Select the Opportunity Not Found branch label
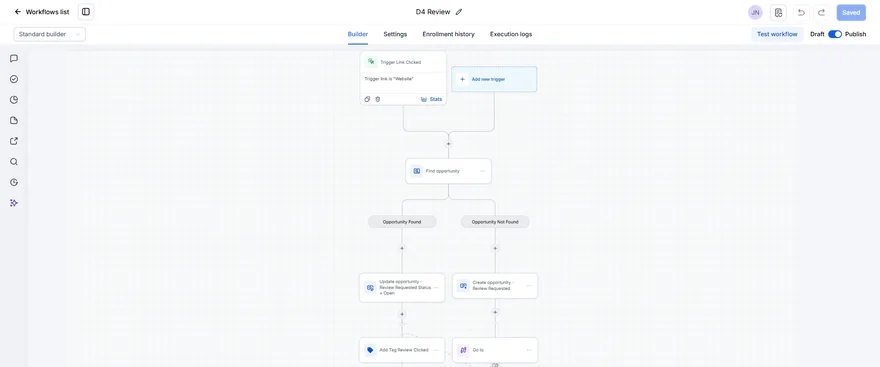The width and height of the screenshot is (880, 367). 495,222
